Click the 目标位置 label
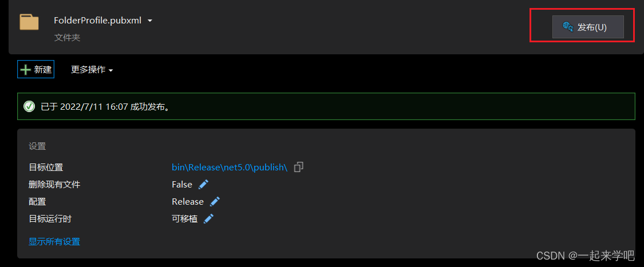Viewport: 644px width, 267px height. [x=46, y=167]
